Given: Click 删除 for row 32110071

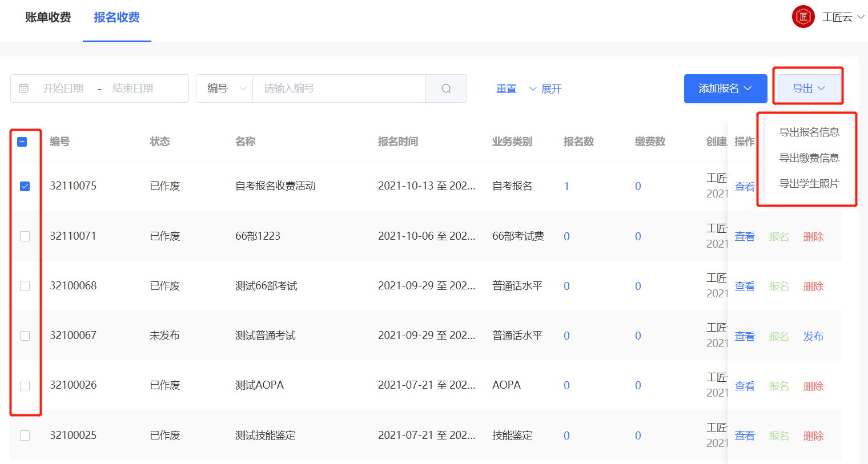Looking at the screenshot, I should pos(813,236).
